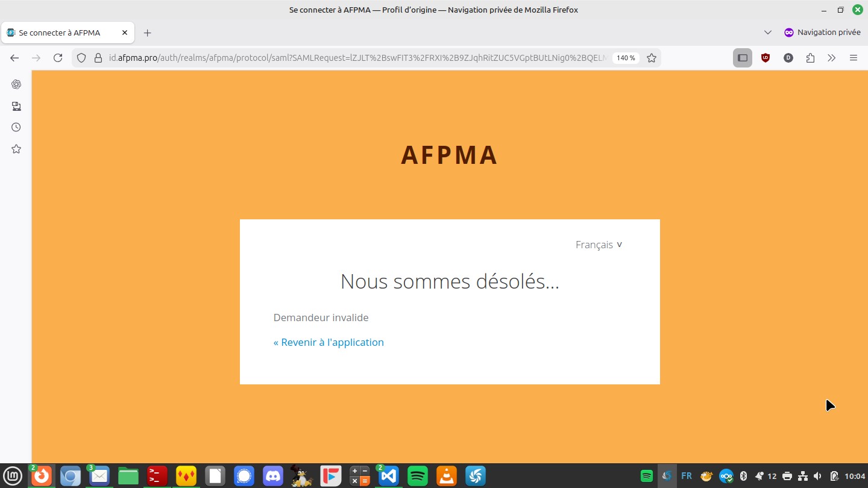Open the Extensions puzzle-piece menu
868x488 pixels.
810,58
